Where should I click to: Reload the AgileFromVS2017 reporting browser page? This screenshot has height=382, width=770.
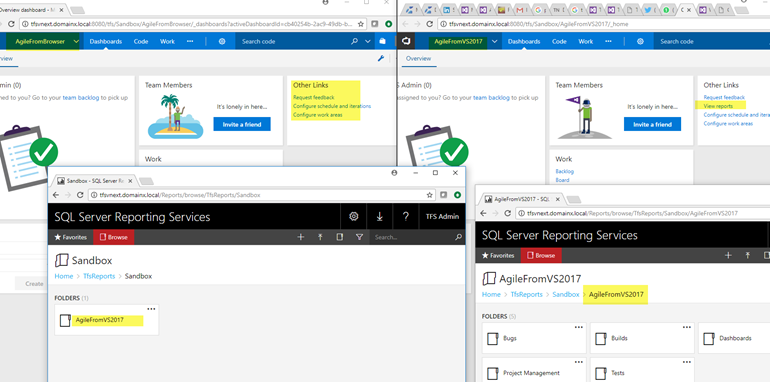tap(508, 213)
